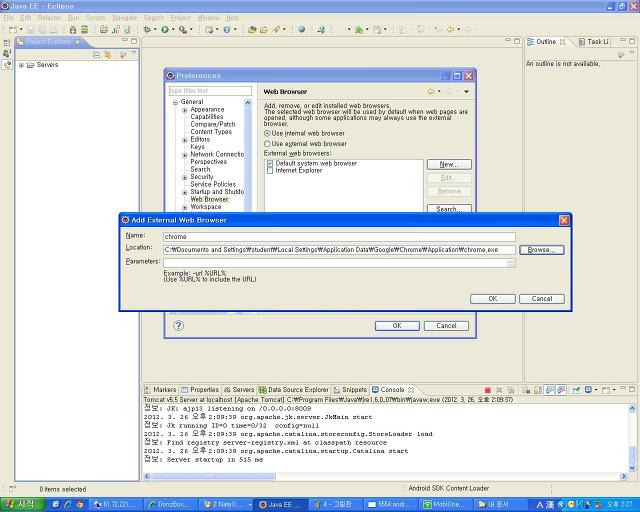This screenshot has width=640, height=512.
Task: Collapse the General tree node in Preferences
Action: [x=175, y=102]
